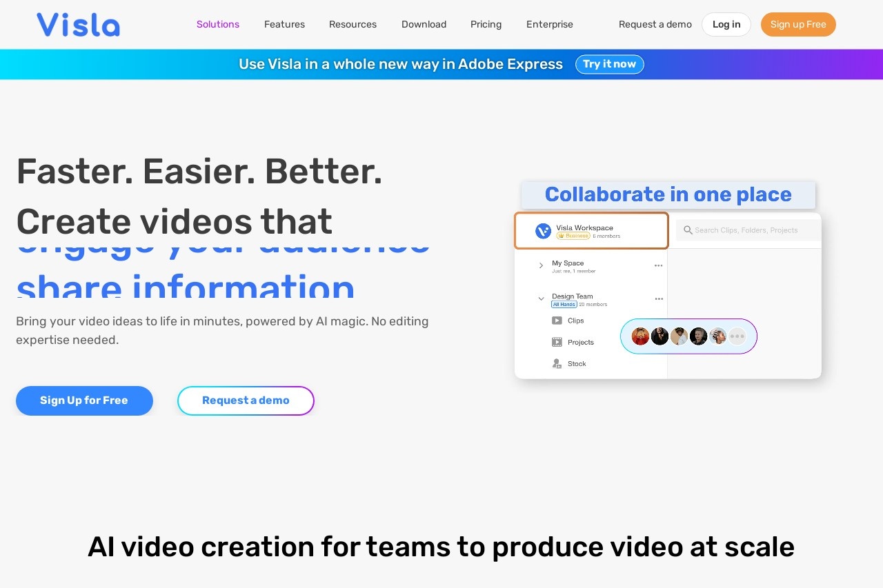Expand the My Space chevron
This screenshot has height=588, width=883.
coord(541,265)
